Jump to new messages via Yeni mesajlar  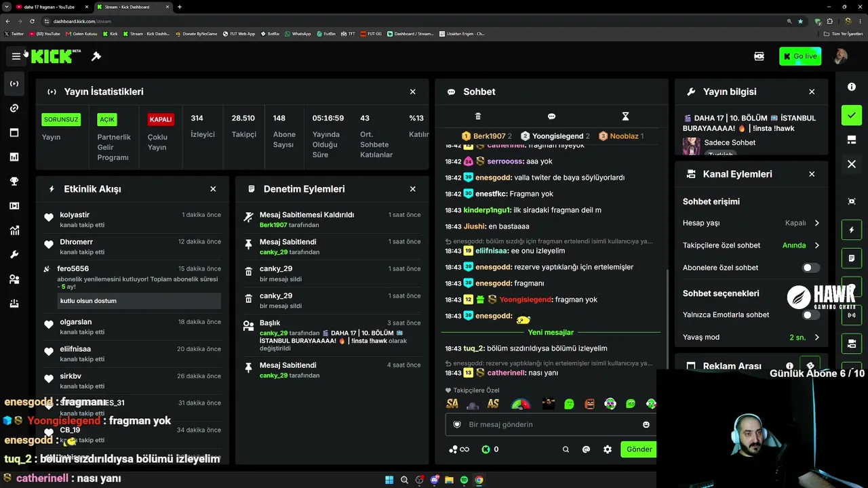click(x=551, y=332)
